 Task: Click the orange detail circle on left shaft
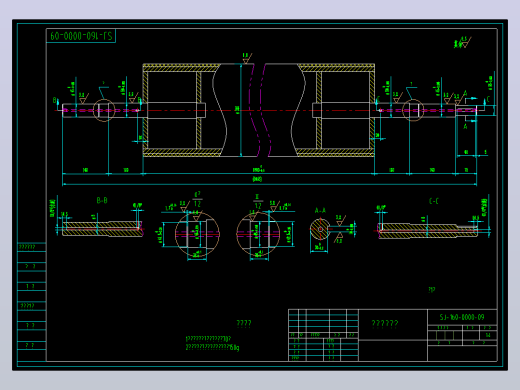[104, 110]
